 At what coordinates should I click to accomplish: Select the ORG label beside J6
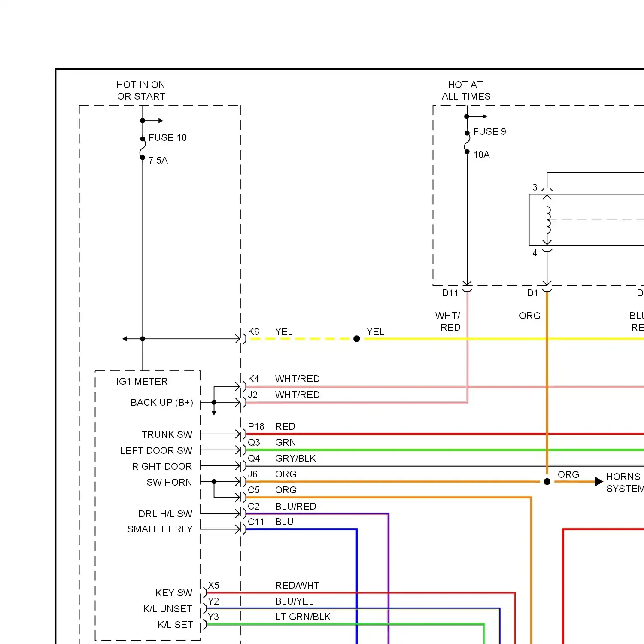click(286, 474)
